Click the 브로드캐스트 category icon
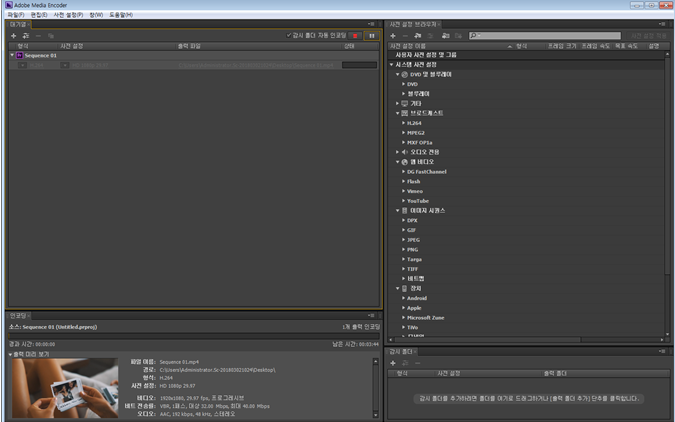Viewport: 675px width, 422px height. [405, 113]
